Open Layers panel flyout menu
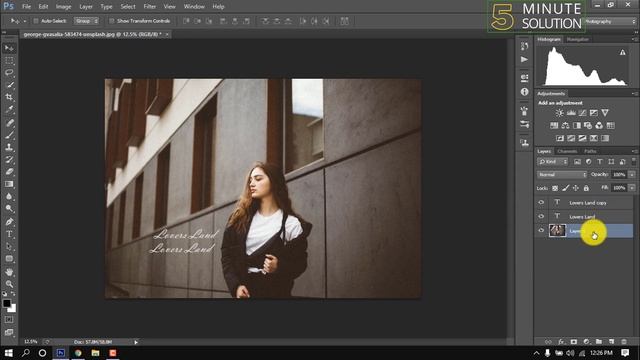Screen dimensions: 640x360 click(x=634, y=151)
